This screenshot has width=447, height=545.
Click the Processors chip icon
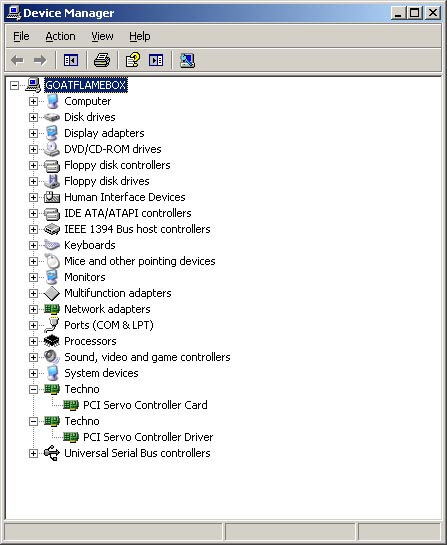click(x=52, y=341)
